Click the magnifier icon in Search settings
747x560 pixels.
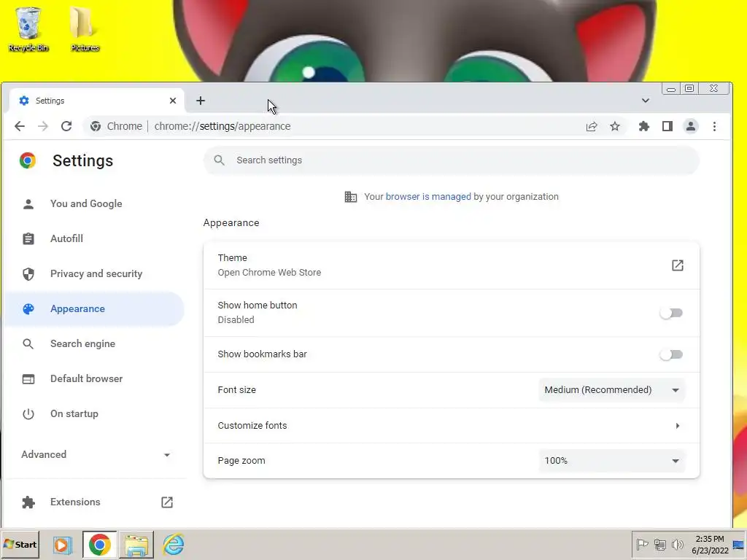(x=219, y=160)
